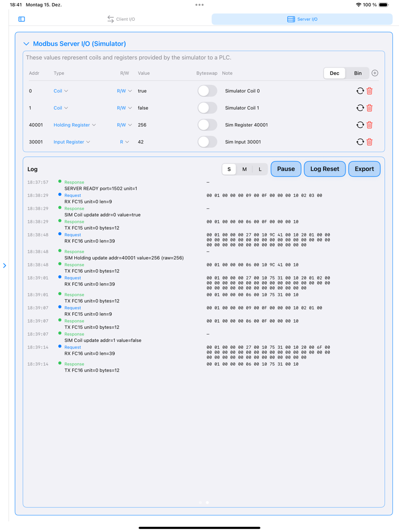Refresh the Sim Register 40001 row
This screenshot has width=399, height=532.
(360, 125)
